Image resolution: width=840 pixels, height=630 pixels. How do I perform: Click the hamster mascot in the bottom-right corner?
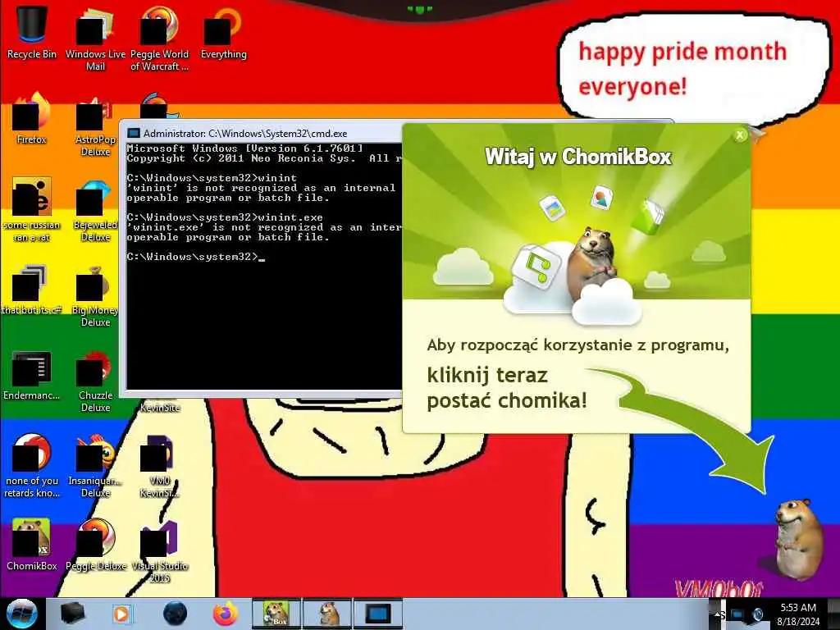click(799, 539)
